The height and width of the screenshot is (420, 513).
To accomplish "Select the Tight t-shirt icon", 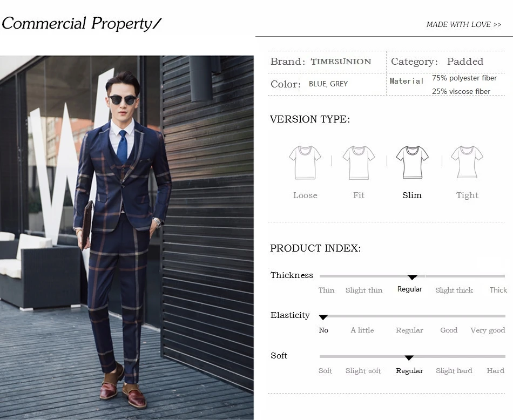I will (x=467, y=162).
